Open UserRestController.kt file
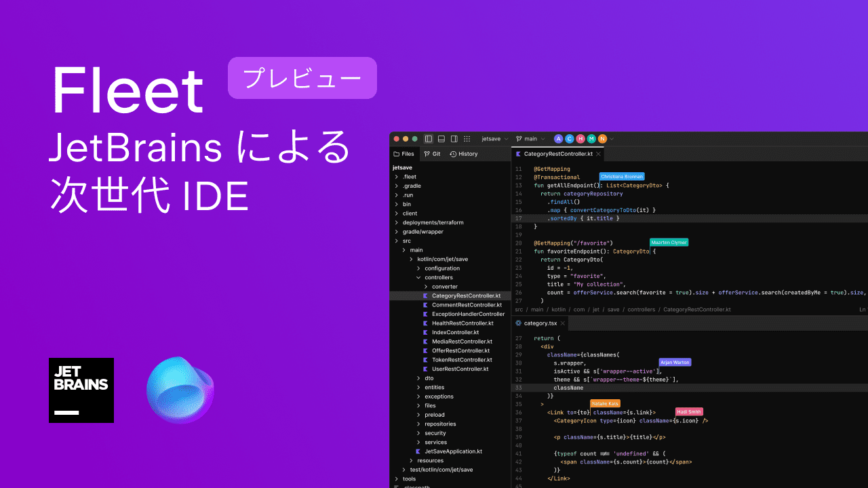This screenshot has height=488, width=868. [x=460, y=369]
